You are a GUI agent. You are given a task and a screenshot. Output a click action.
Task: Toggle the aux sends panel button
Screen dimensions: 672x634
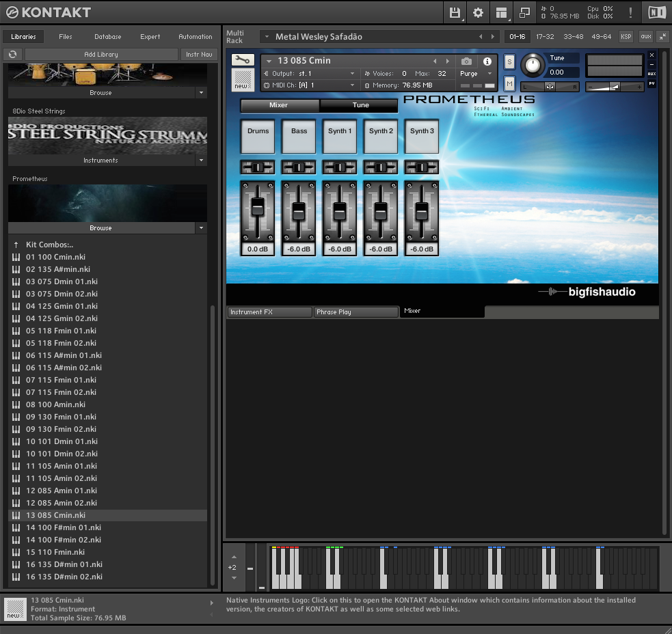(645, 36)
